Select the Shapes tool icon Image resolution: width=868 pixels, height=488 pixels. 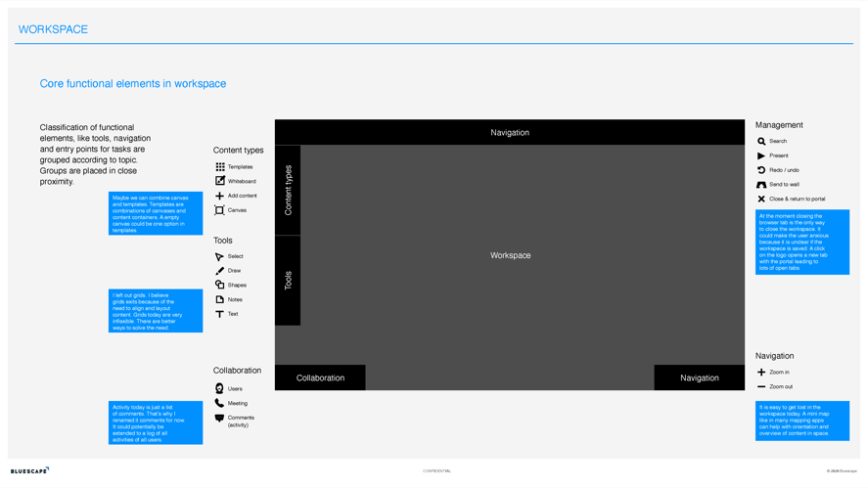point(220,285)
